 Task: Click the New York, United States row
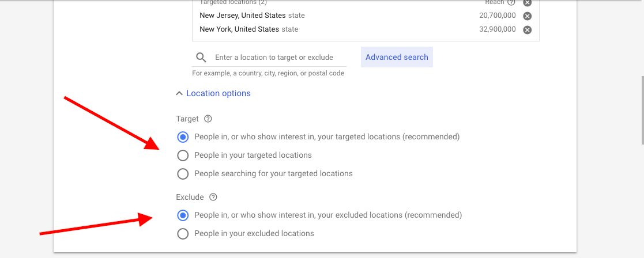pos(366,29)
